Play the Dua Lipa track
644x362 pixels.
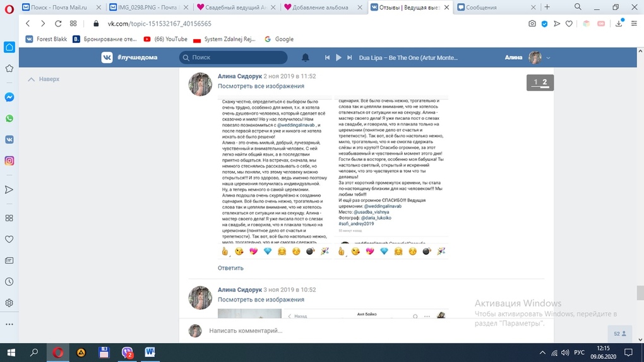(338, 57)
